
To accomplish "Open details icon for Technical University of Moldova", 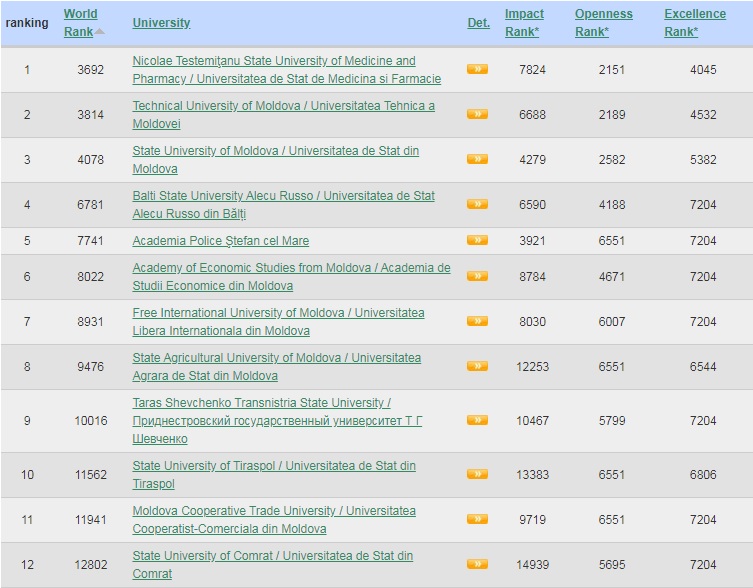I will point(477,114).
